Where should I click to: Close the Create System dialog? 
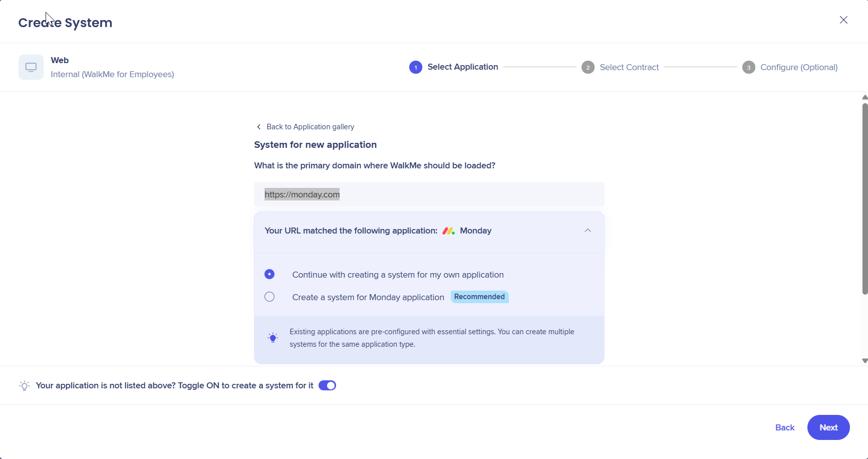(843, 20)
